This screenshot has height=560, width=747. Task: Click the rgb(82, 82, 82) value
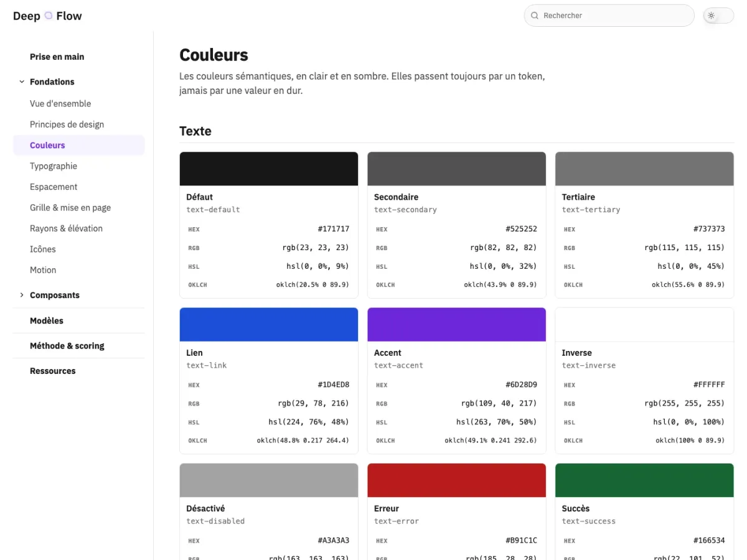(x=504, y=248)
